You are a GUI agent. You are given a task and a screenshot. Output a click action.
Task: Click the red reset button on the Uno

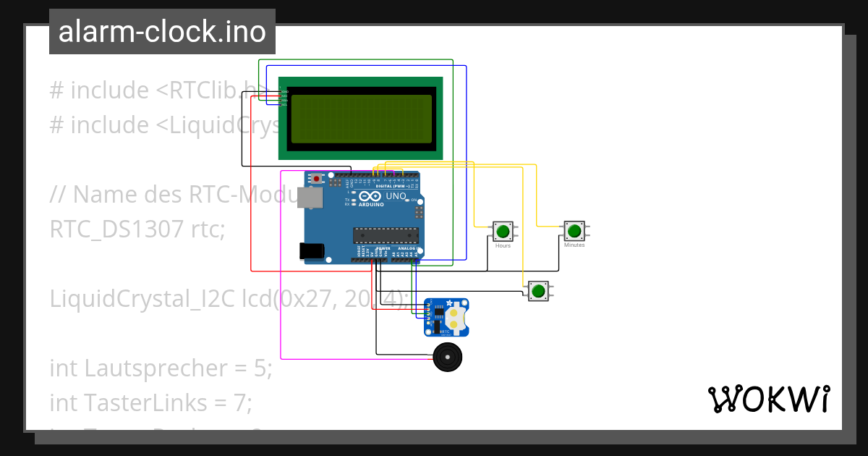(x=317, y=179)
